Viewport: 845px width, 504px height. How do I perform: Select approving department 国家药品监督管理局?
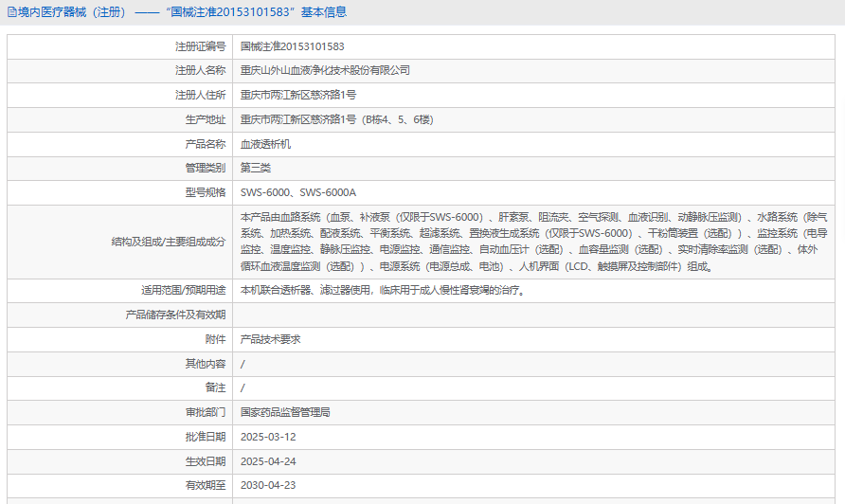(x=285, y=412)
